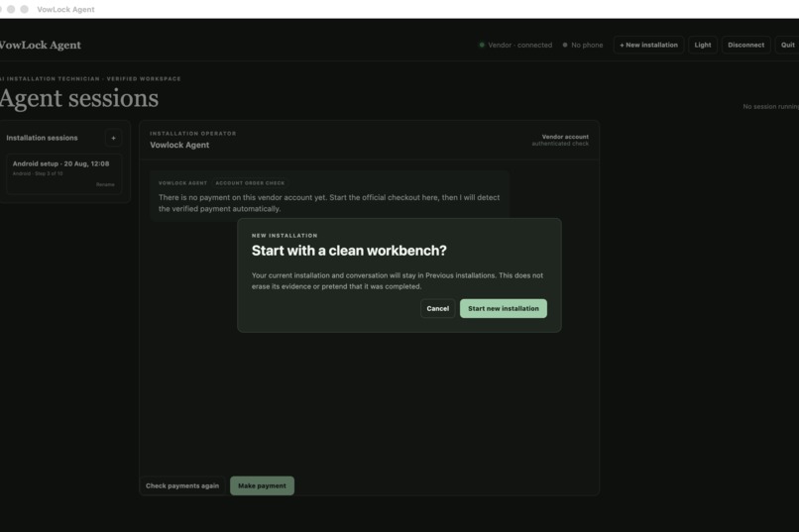This screenshot has height=532, width=799.
Task: Click Make payment button
Action: click(262, 485)
